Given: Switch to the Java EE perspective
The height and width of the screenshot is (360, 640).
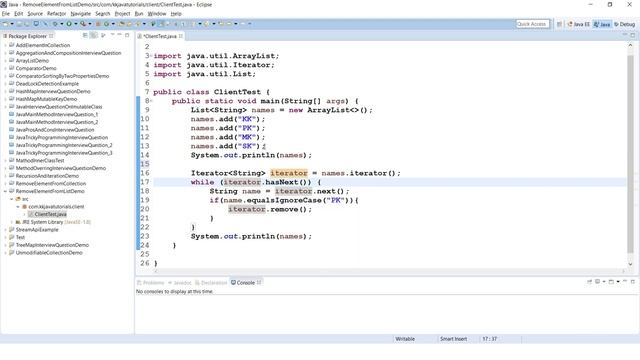Looking at the screenshot, I should 578,24.
